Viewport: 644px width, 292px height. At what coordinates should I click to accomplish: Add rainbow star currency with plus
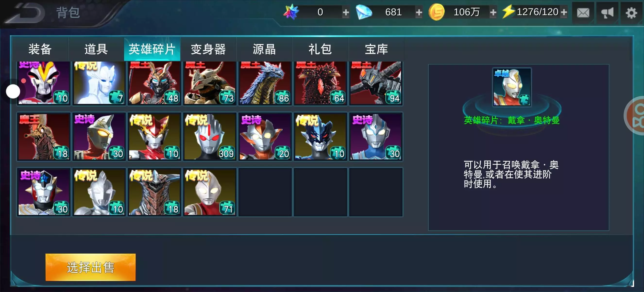coord(346,12)
